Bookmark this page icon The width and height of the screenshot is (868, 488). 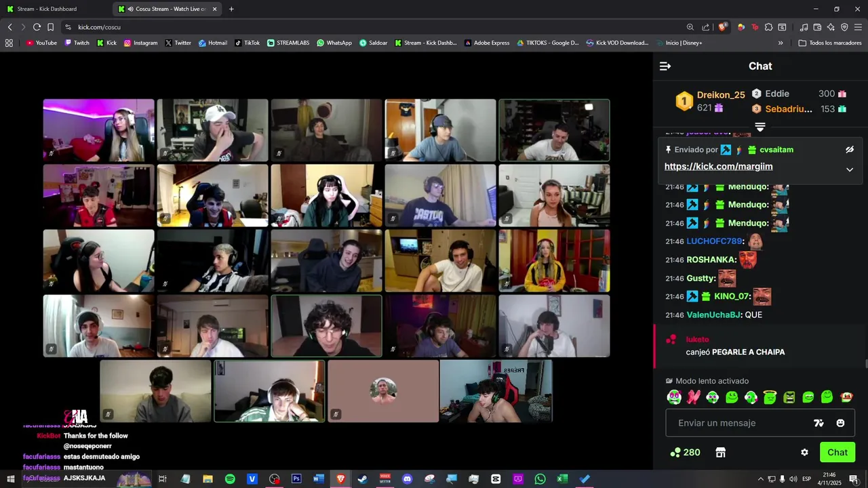coord(50,27)
